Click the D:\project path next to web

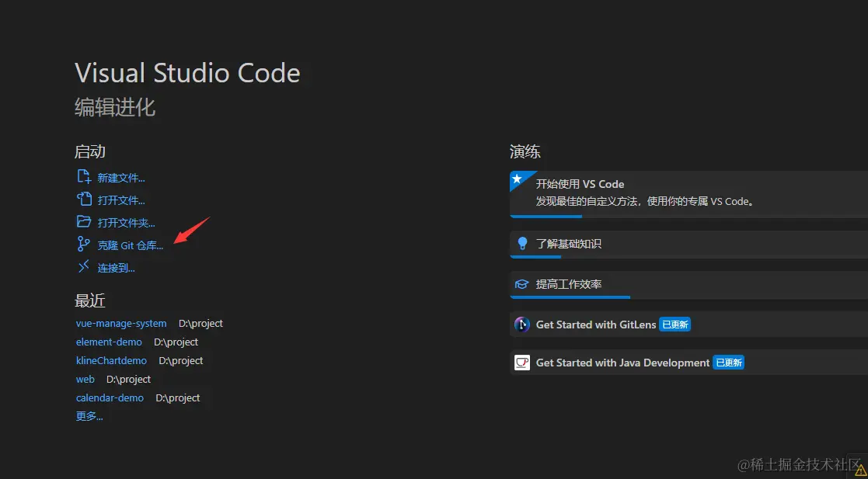coord(128,380)
